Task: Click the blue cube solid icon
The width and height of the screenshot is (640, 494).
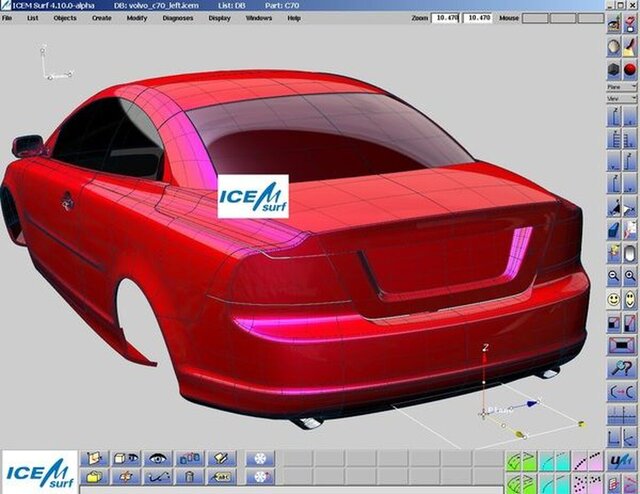Action: (613, 230)
